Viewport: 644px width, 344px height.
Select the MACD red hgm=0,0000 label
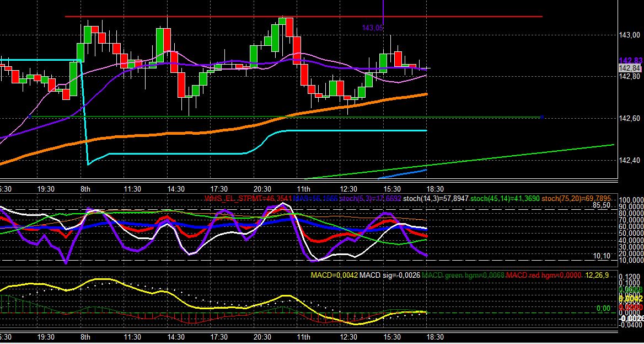(x=544, y=275)
